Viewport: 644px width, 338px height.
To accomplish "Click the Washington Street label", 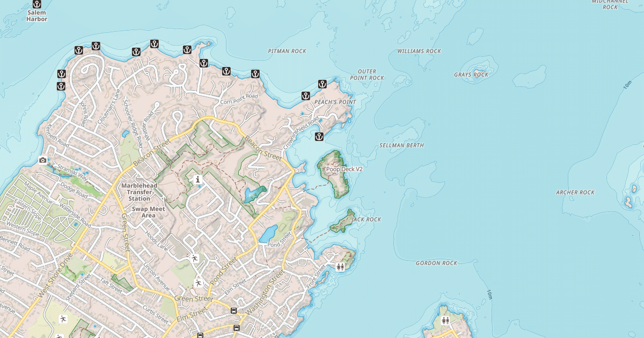I will [265, 291].
